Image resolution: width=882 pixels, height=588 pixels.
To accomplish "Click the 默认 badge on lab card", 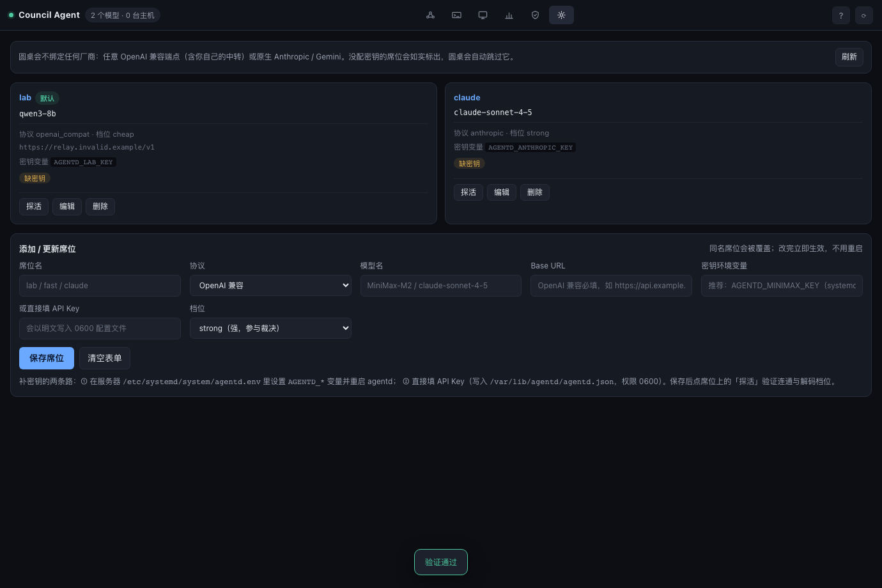I will tap(47, 98).
